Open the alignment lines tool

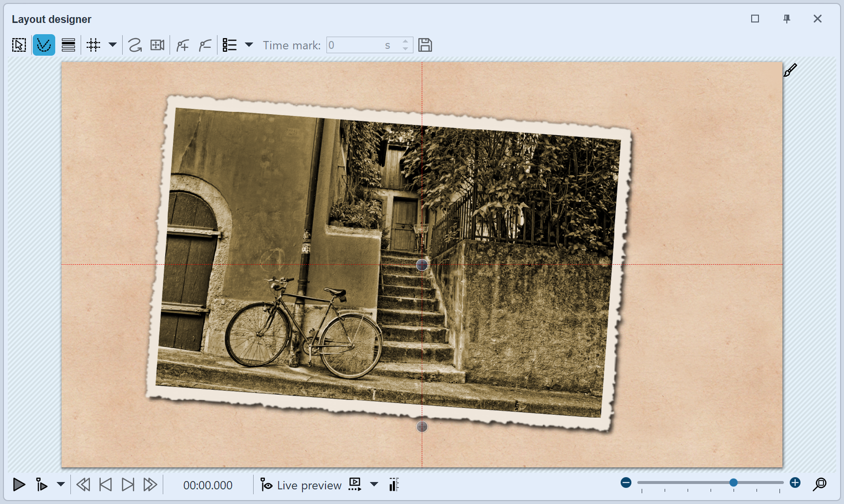68,44
